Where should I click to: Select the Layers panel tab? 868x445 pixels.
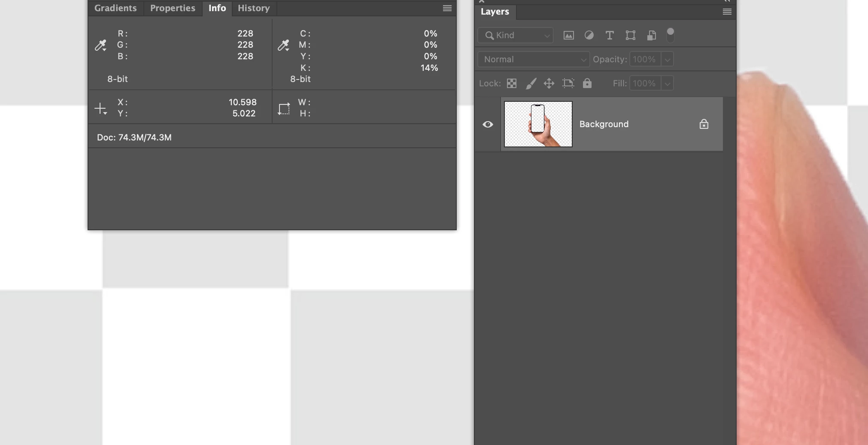click(x=495, y=12)
